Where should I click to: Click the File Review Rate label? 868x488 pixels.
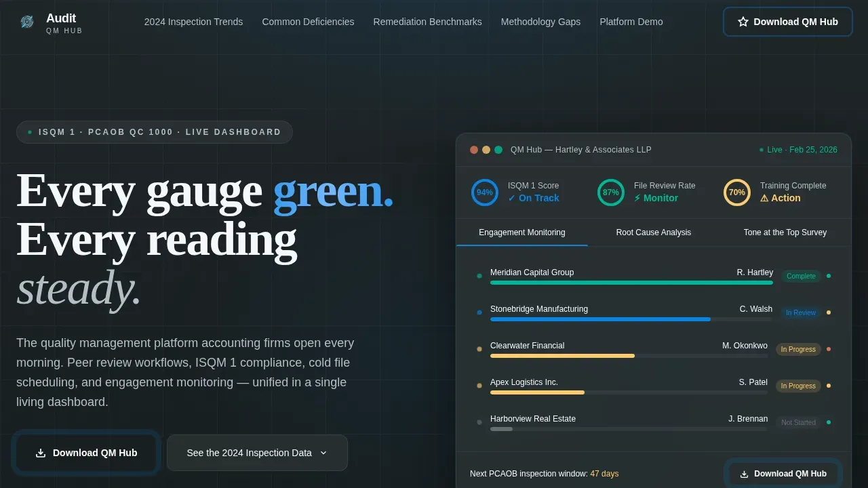click(665, 186)
